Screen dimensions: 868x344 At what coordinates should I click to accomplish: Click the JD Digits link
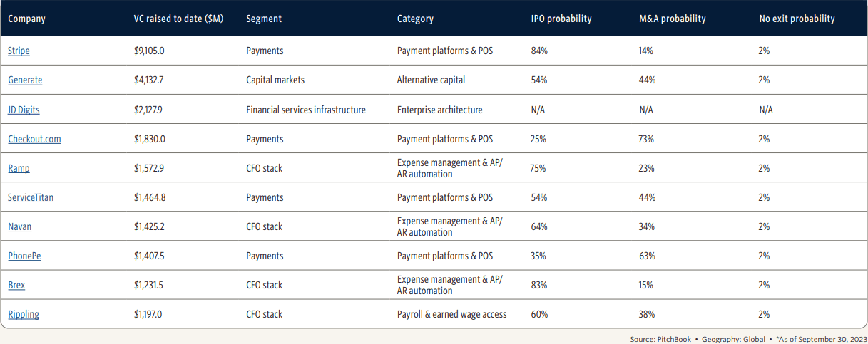24,110
